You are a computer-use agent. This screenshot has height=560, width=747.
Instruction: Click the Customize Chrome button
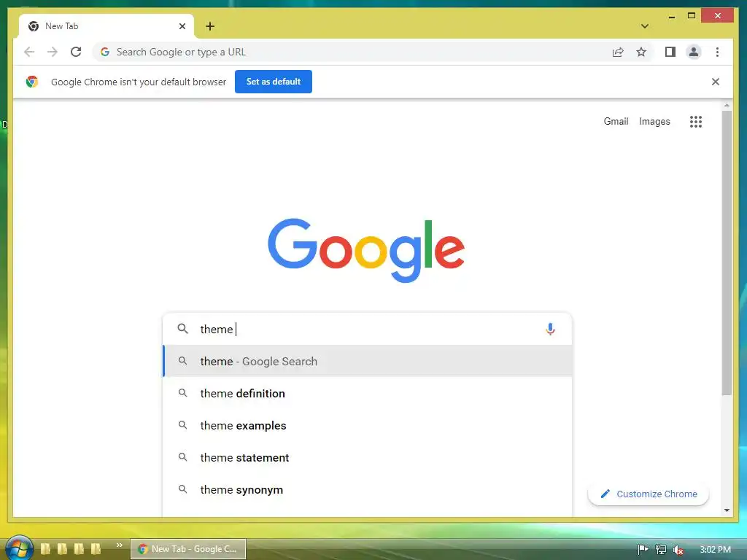coord(649,494)
